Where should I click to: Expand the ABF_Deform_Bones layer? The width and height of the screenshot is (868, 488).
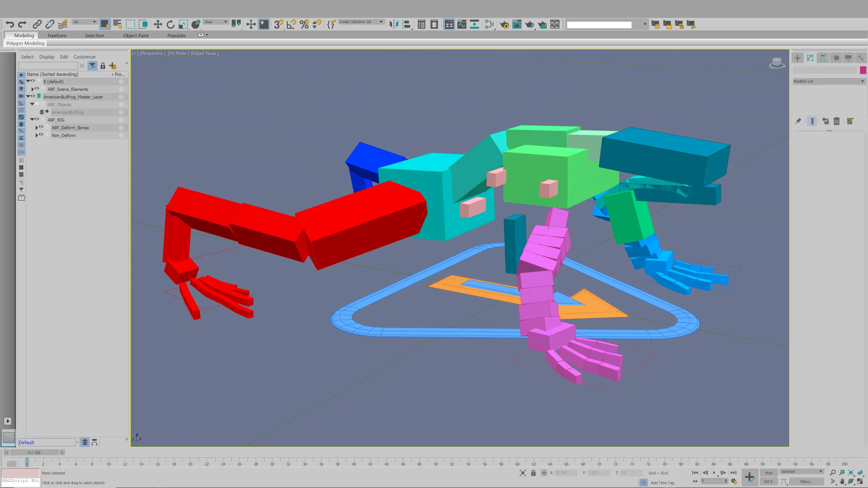pyautogui.click(x=37, y=127)
